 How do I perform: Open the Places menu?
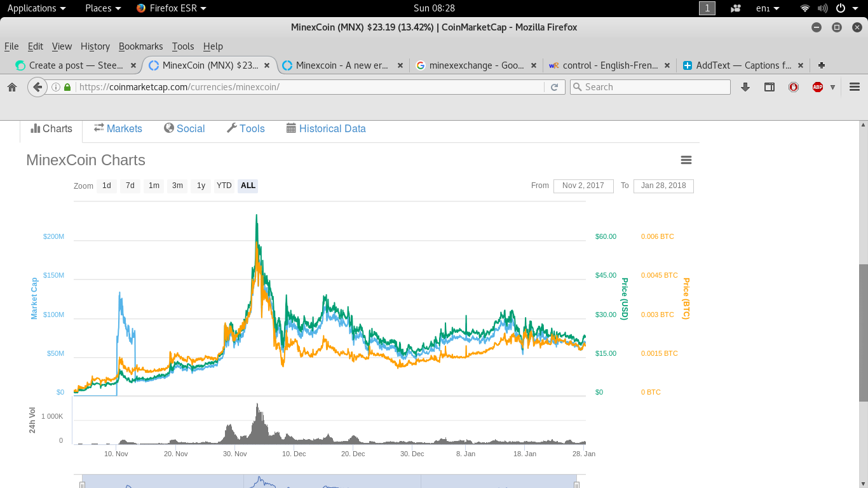[x=103, y=8]
